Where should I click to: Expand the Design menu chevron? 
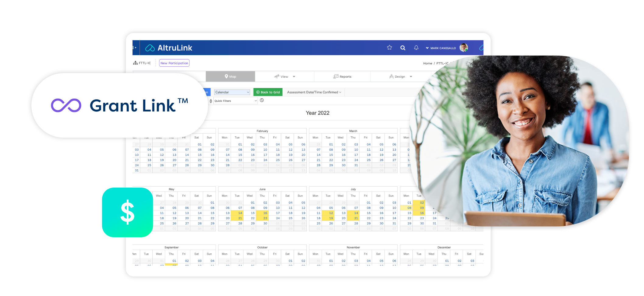pos(411,77)
